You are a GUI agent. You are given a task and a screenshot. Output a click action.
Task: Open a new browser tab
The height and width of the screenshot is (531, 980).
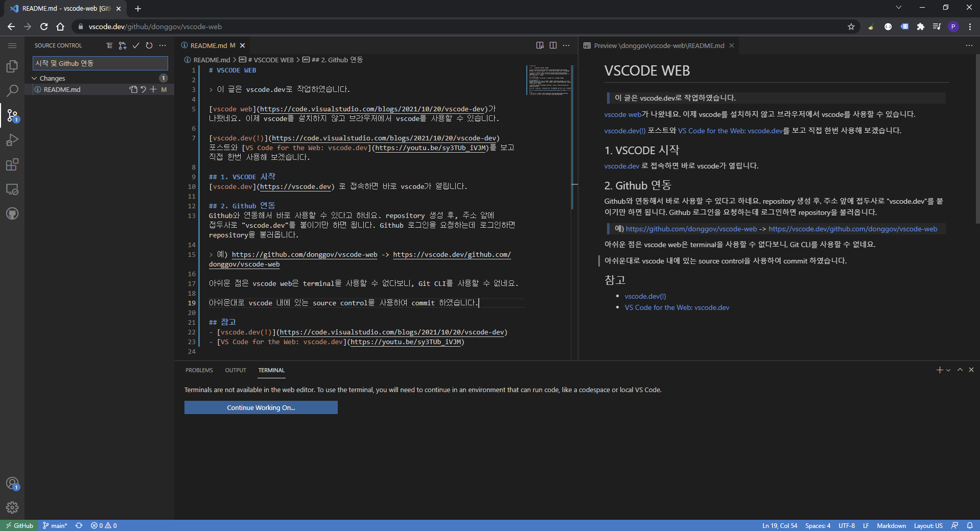tap(138, 9)
